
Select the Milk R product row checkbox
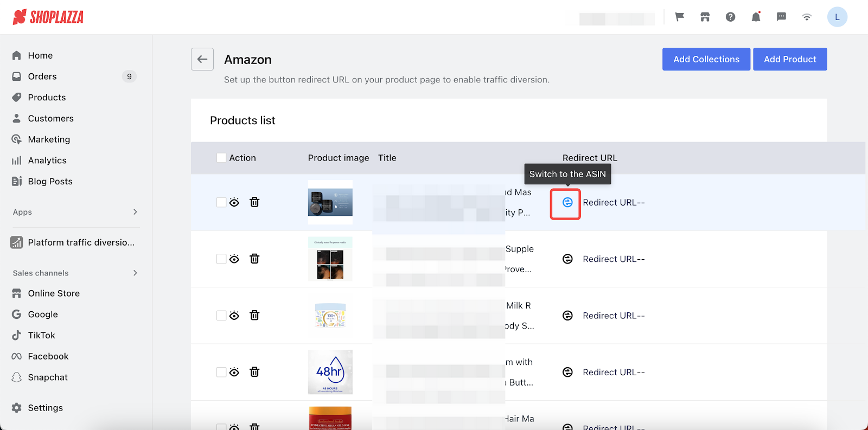point(221,316)
